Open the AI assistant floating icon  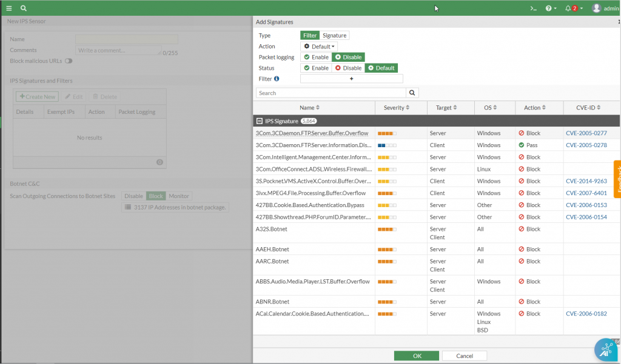coord(605,349)
